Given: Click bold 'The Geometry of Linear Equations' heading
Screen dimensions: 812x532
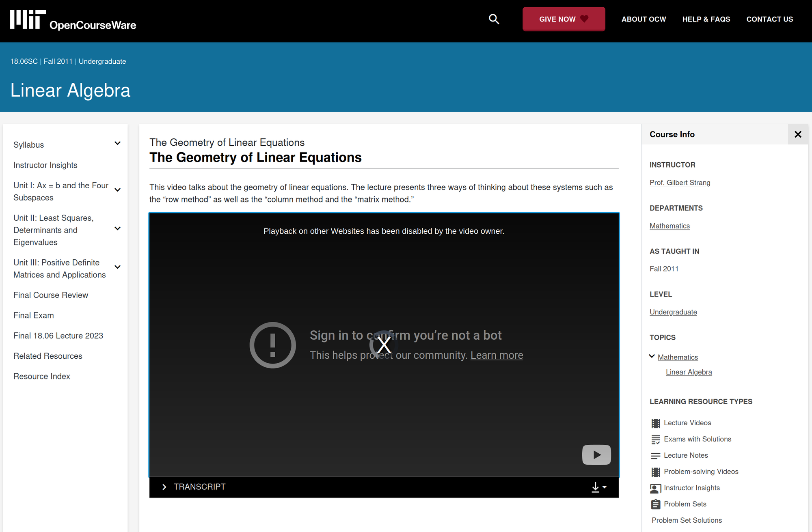Looking at the screenshot, I should tap(255, 157).
